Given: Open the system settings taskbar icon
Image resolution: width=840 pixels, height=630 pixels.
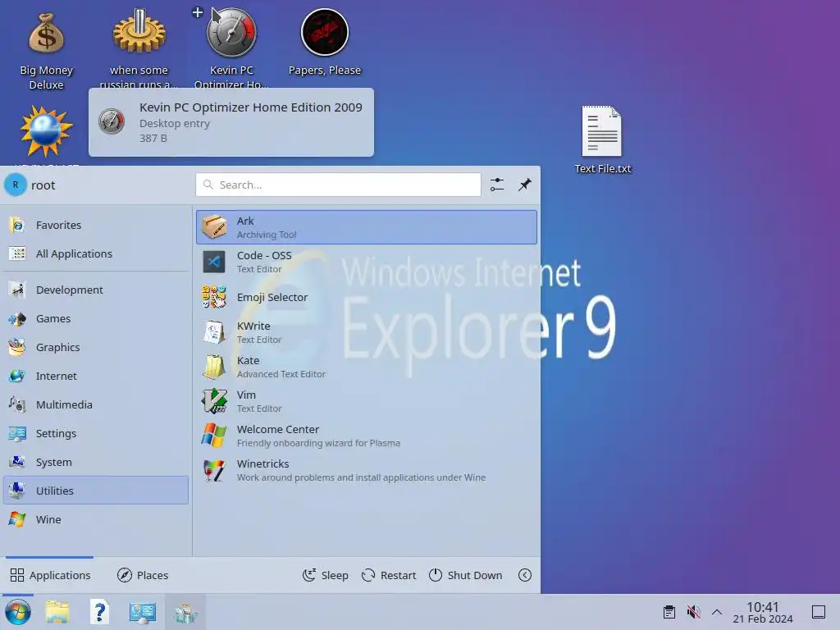Looking at the screenshot, I should (143, 612).
